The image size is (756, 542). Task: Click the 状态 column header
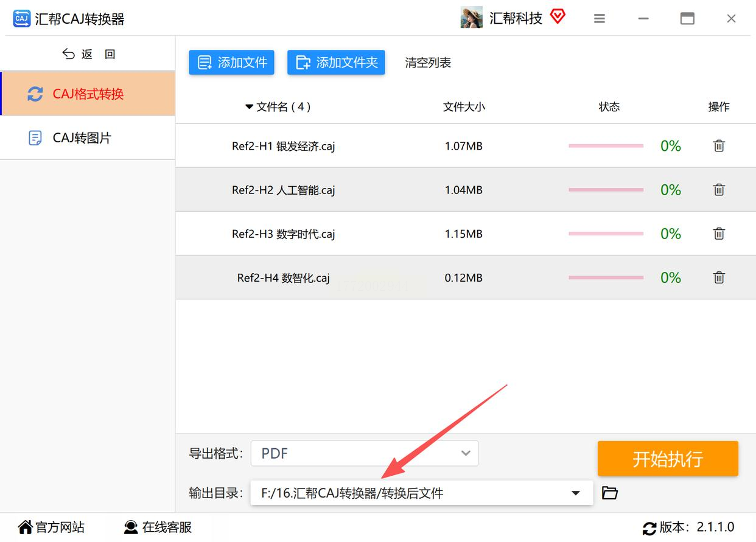[x=609, y=107]
